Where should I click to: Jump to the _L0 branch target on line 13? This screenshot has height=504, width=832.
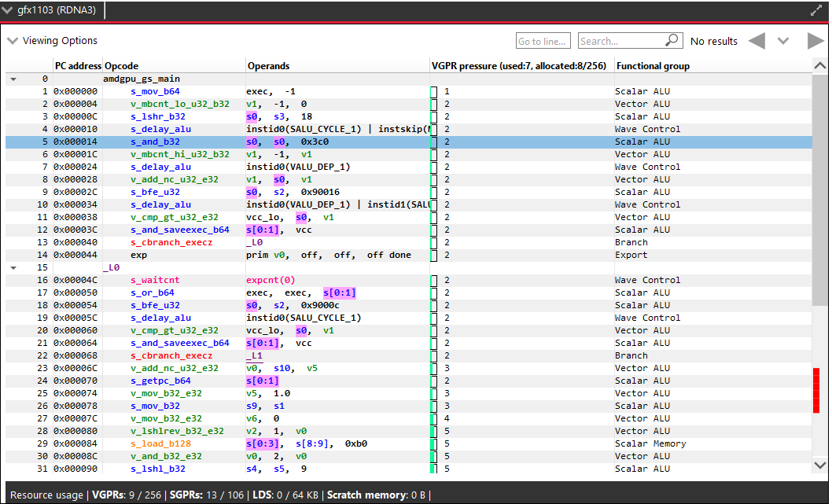254,242
